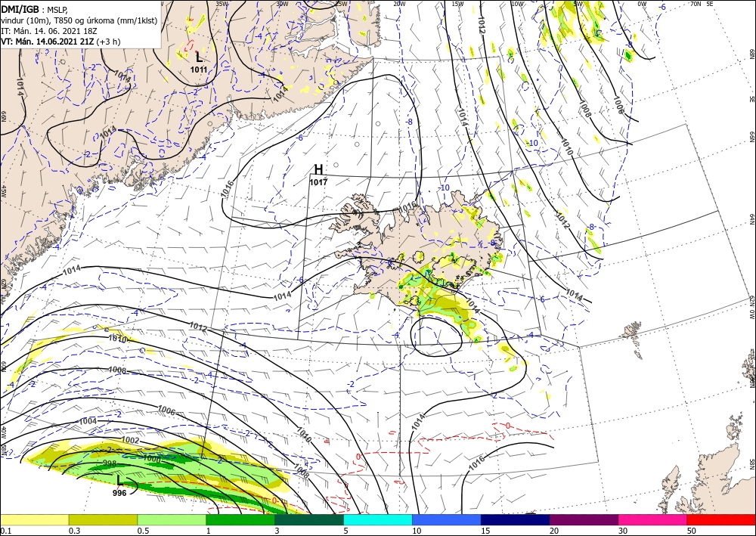Select the green 1–3 mm legend swatch
Image resolution: width=756 pixels, height=536 pixels.
click(240, 519)
